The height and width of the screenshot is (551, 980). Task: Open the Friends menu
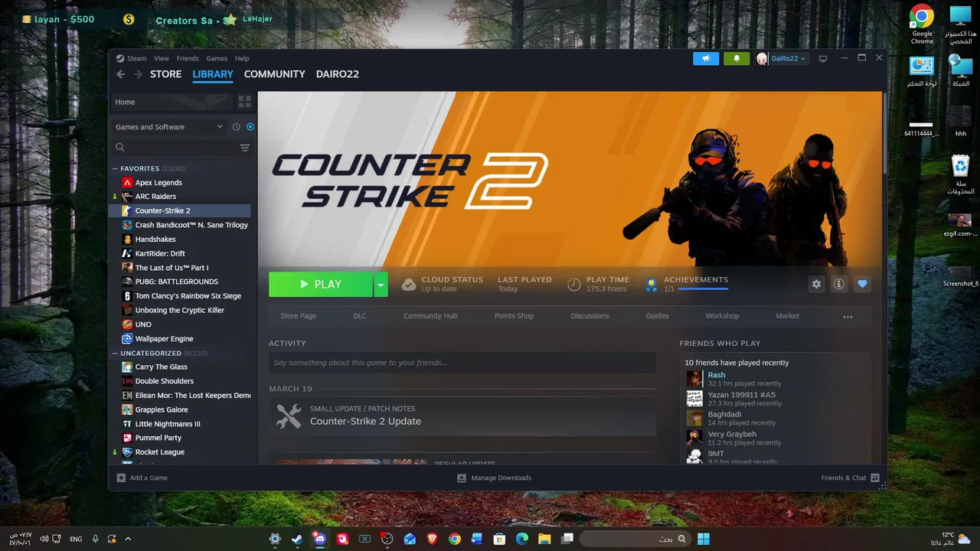coord(188,58)
